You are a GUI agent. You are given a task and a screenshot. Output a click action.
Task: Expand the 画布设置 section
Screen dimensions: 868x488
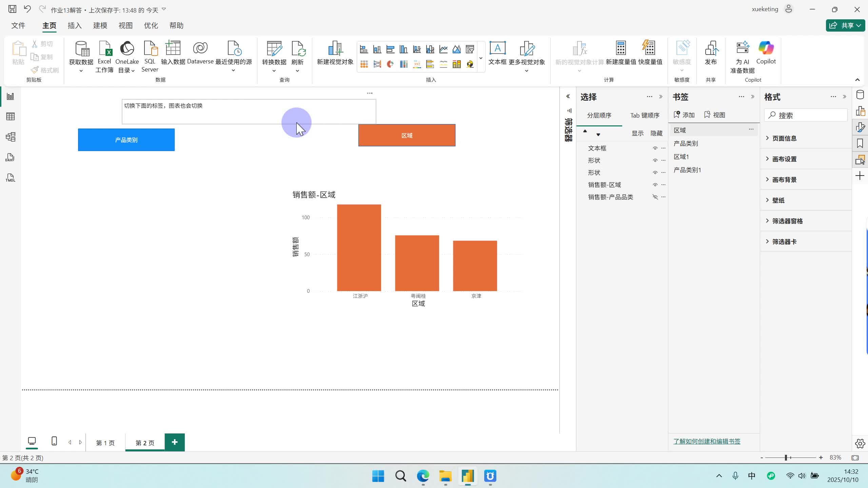coord(784,159)
